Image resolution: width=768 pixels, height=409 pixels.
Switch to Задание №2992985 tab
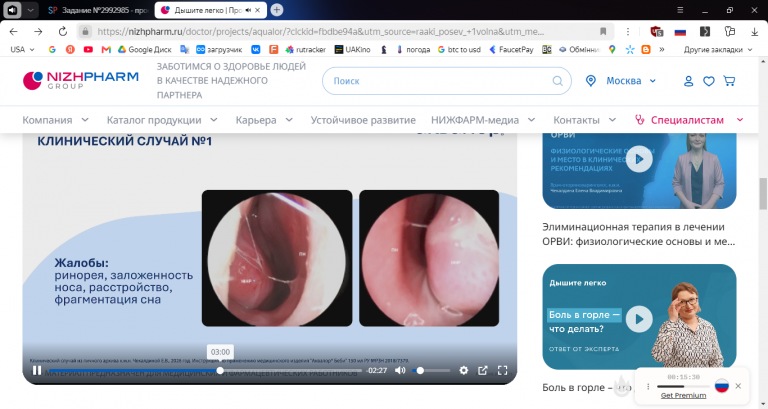[x=98, y=10]
